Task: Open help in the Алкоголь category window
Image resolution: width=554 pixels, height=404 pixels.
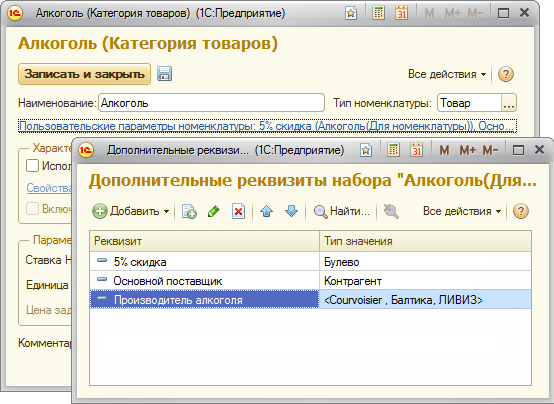Action: tap(506, 74)
